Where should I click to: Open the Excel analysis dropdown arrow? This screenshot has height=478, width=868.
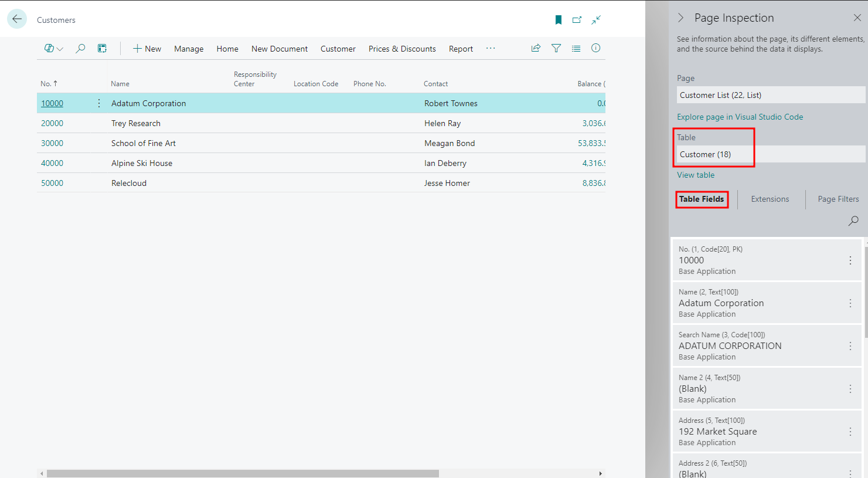[60, 49]
